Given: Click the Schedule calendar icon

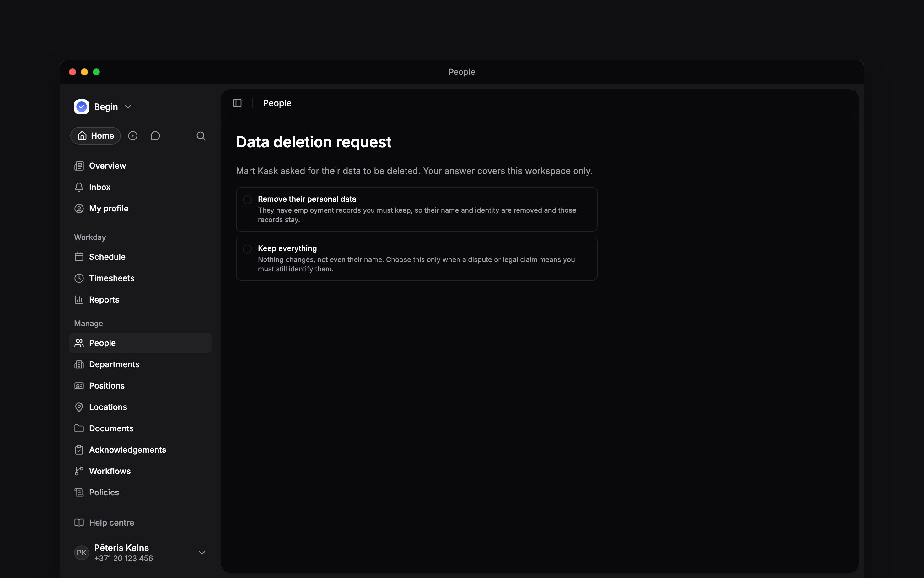Looking at the screenshot, I should pyautogui.click(x=79, y=257).
